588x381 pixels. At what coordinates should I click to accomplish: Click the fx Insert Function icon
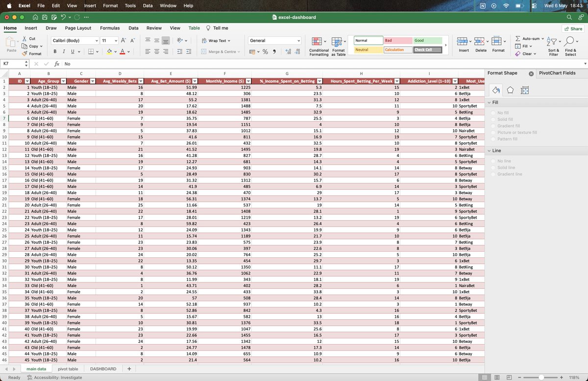tap(57, 64)
